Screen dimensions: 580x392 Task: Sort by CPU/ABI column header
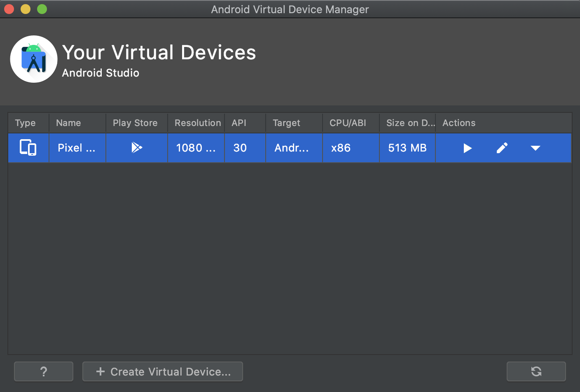[x=351, y=123]
